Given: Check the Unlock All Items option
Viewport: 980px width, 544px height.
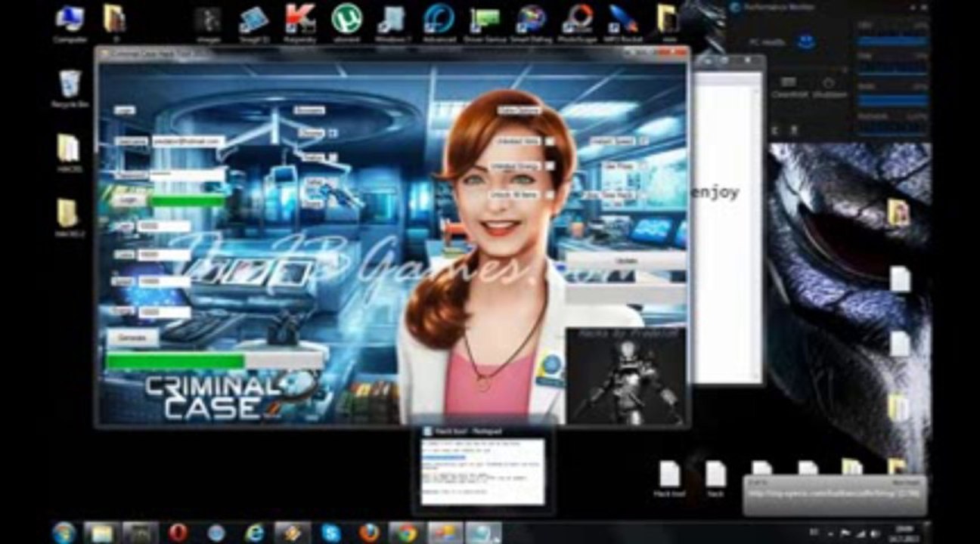Looking at the screenshot, I should pyautogui.click(x=551, y=194).
